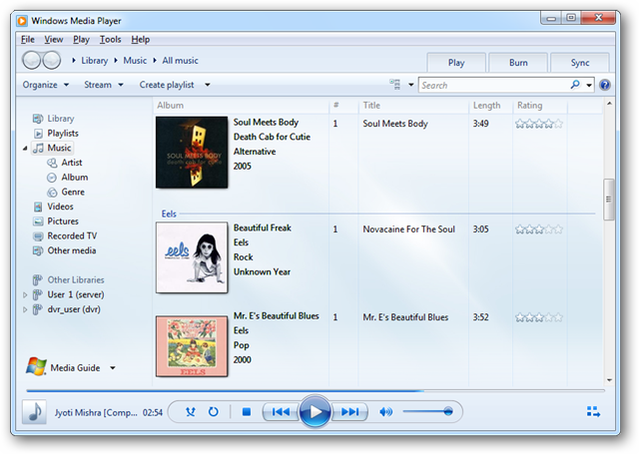Image resolution: width=639 pixels, height=454 pixels.
Task: Click the search magnifier icon
Action: pyautogui.click(x=575, y=85)
